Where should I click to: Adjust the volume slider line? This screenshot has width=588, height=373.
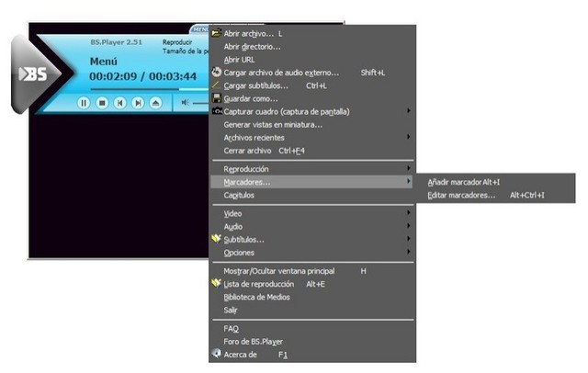coord(200,103)
